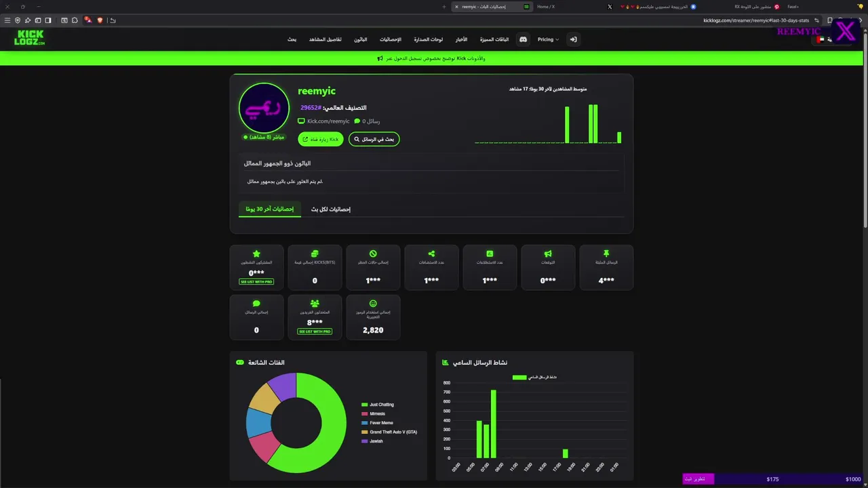Click the chat bubble icon on total messages card

(256, 304)
